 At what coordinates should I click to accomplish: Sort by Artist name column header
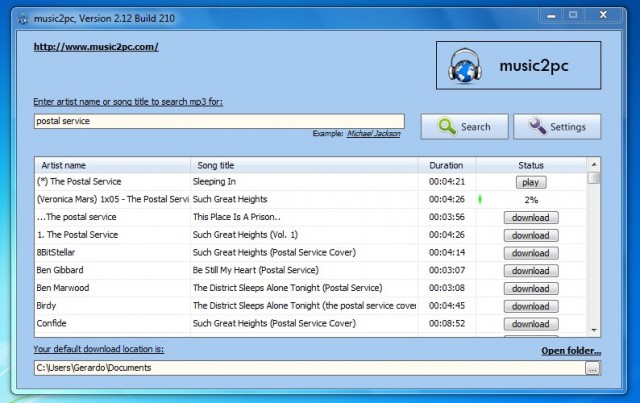(x=113, y=165)
